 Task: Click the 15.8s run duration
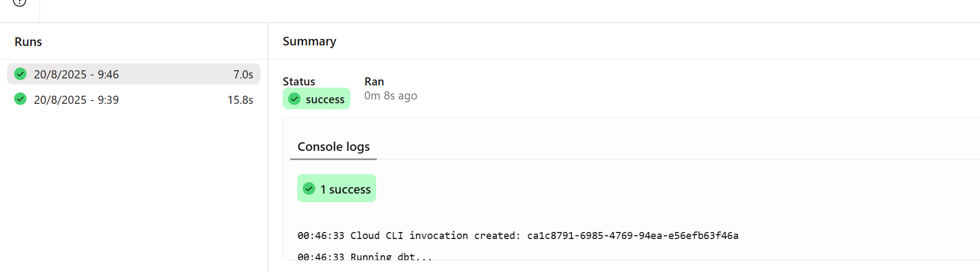(240, 100)
